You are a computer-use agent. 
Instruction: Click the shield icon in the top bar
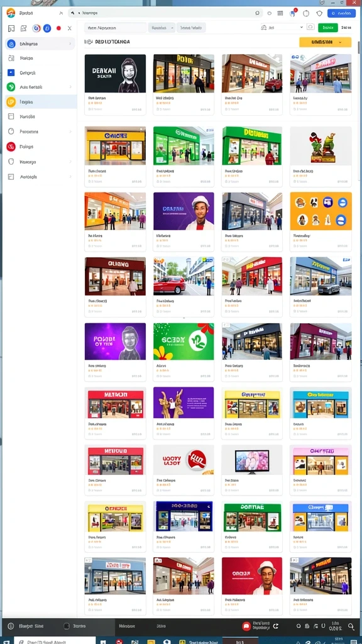click(x=319, y=13)
